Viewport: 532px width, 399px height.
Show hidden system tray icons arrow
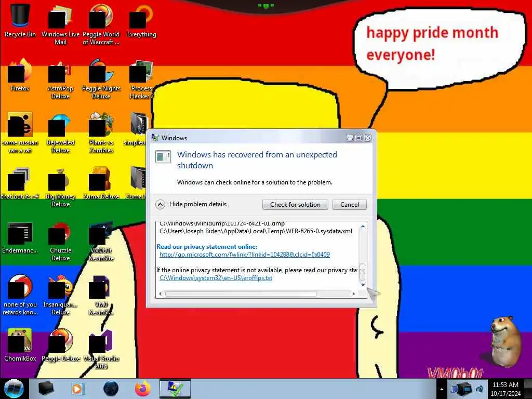point(442,390)
